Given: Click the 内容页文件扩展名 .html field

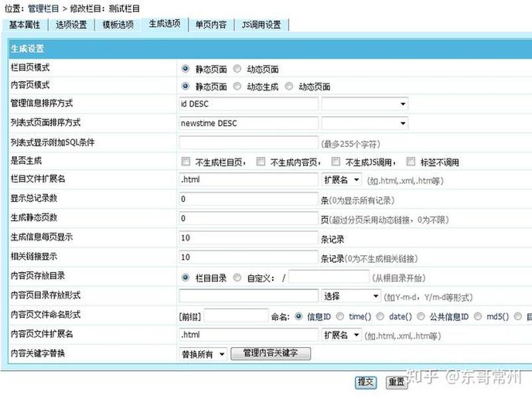Looking at the screenshot, I should pos(248,334).
